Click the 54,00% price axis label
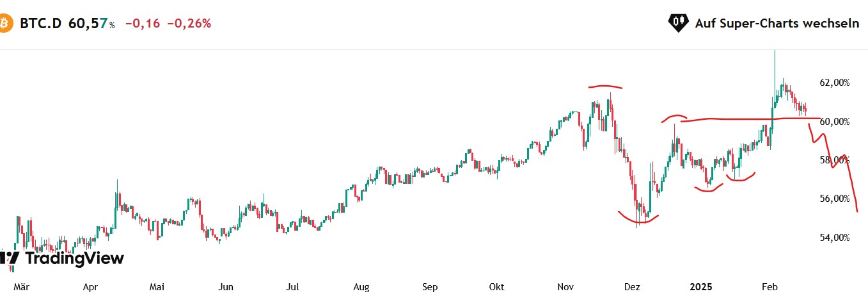Screen dimensions: 868x296 click(834, 238)
